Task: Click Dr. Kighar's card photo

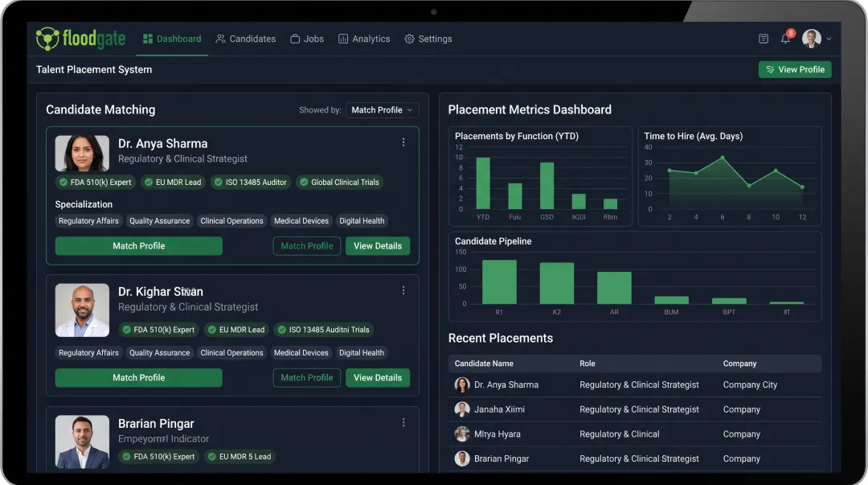Action: (82, 310)
